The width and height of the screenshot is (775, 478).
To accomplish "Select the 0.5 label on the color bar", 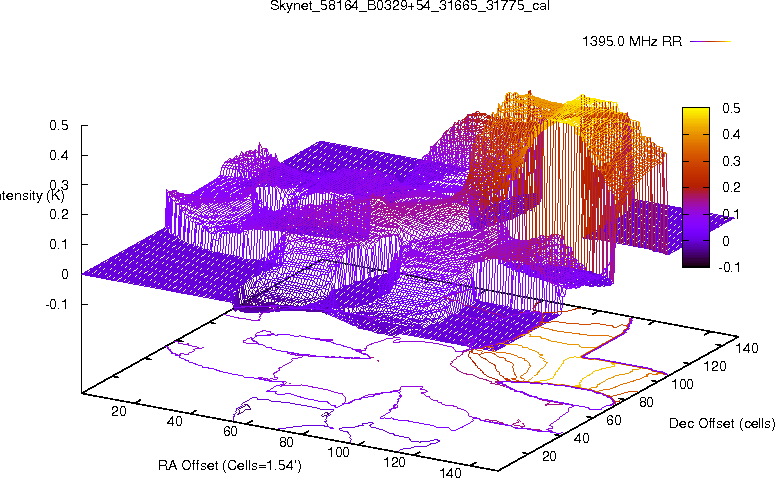I will click(x=731, y=108).
